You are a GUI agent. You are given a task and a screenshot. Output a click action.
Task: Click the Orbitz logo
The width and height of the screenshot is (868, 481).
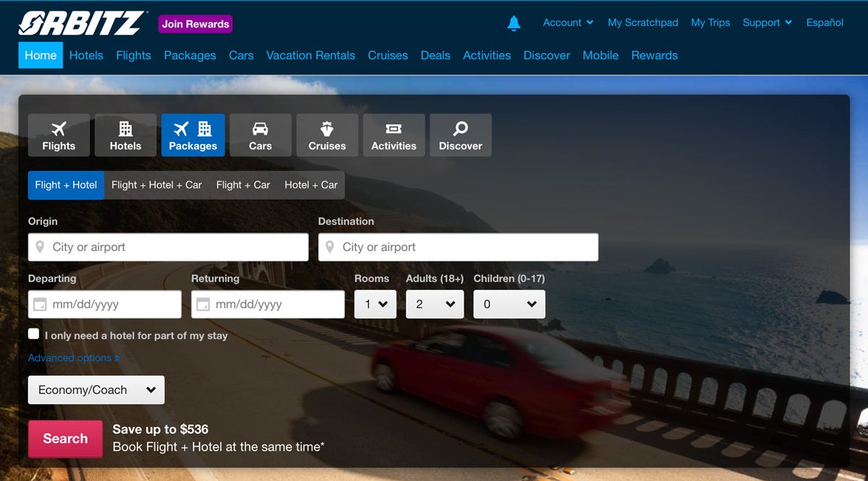82,23
